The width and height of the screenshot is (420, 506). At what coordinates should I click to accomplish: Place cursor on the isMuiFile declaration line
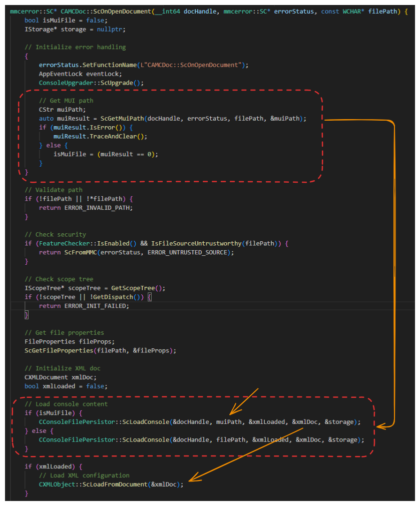pyautogui.click(x=66, y=20)
